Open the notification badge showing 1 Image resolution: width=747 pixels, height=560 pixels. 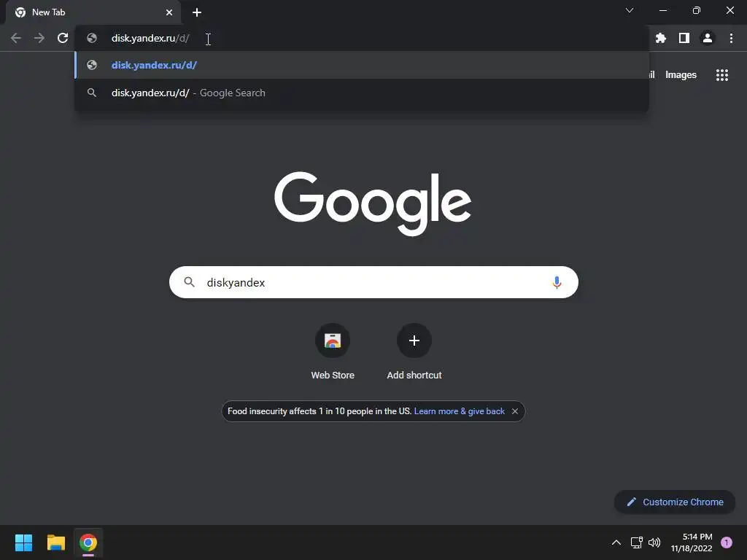pos(727,542)
